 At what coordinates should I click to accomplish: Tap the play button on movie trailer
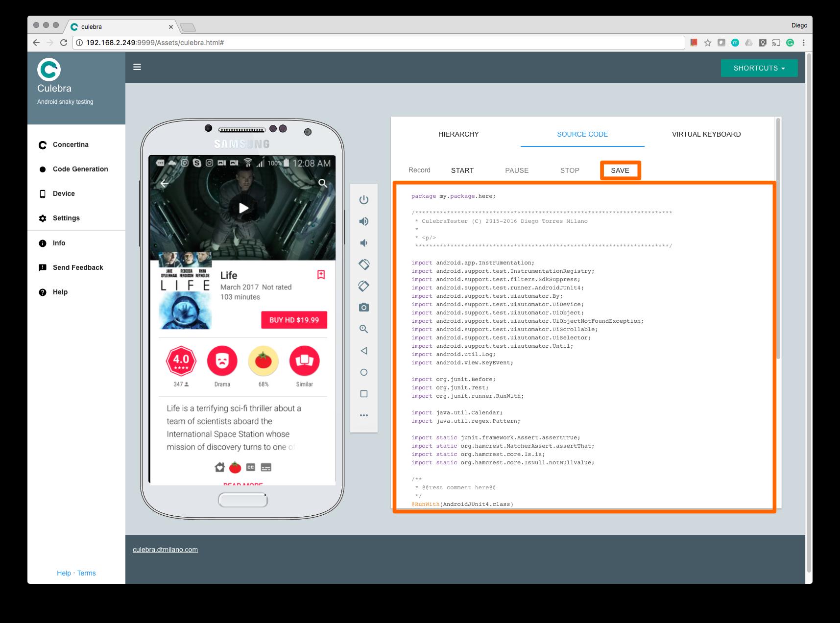coord(243,208)
